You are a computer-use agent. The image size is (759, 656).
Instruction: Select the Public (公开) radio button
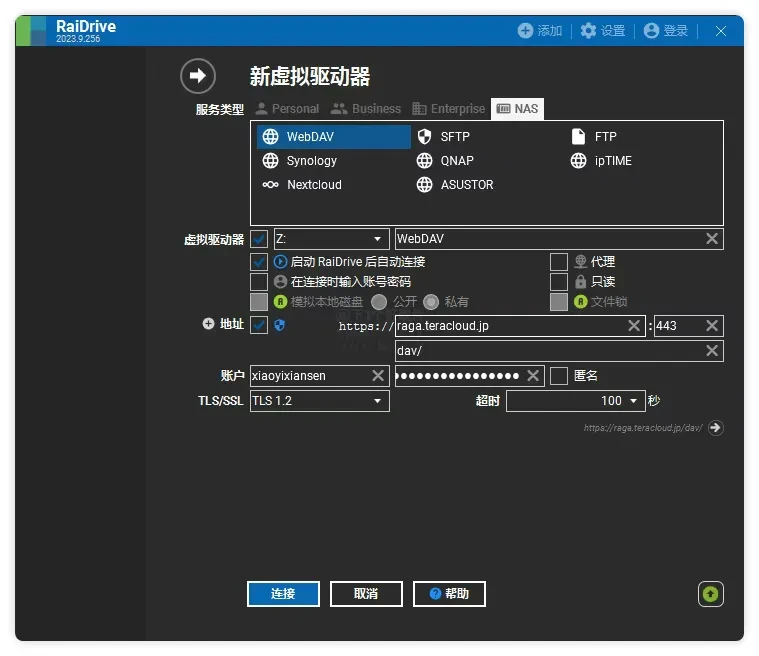coord(379,302)
